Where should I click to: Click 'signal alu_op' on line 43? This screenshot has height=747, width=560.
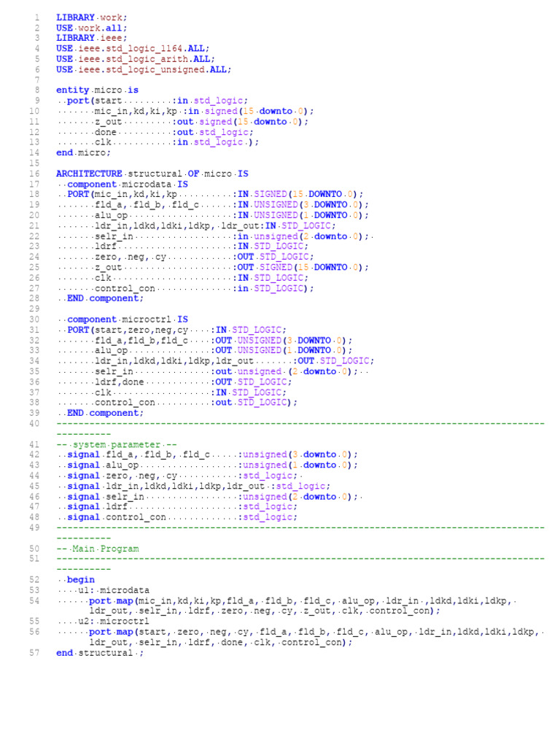[x=103, y=465]
